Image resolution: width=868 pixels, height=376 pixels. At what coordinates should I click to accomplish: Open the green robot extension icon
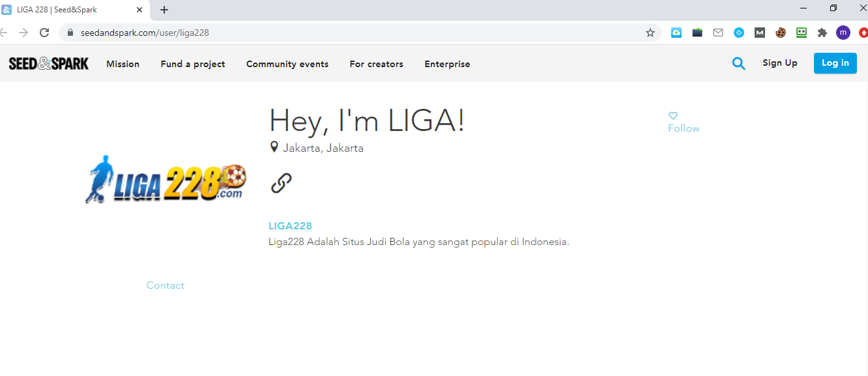(802, 33)
